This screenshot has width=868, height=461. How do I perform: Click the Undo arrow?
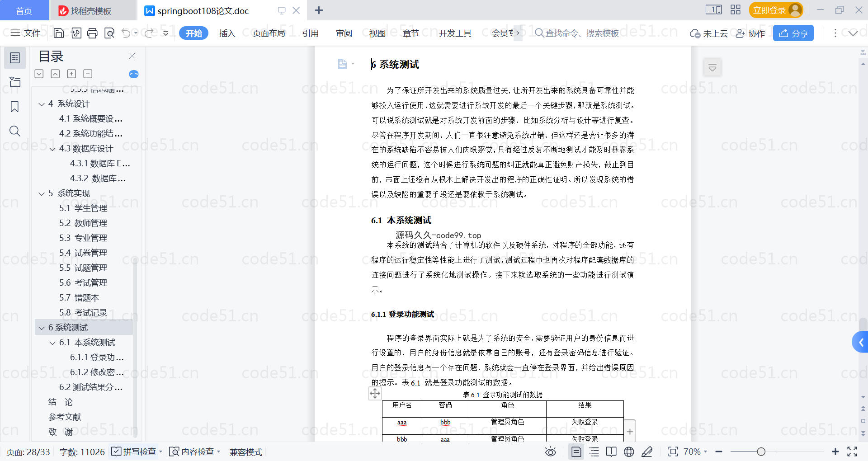(126, 33)
